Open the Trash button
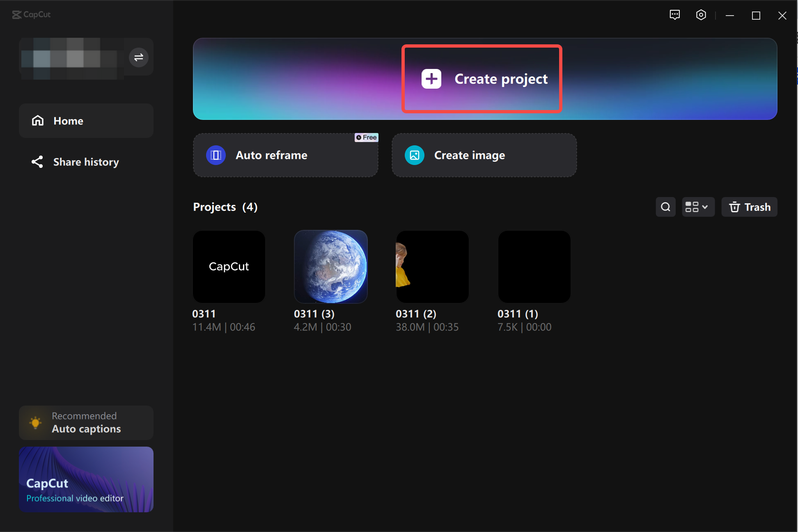The image size is (798, 532). point(749,207)
